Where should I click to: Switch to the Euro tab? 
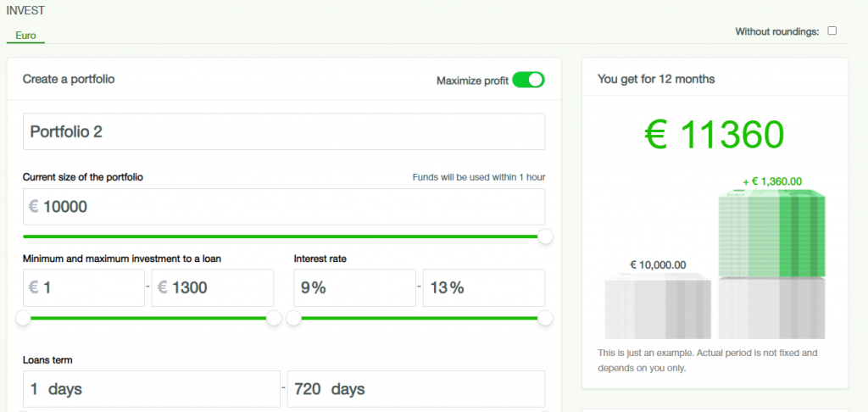(x=25, y=36)
